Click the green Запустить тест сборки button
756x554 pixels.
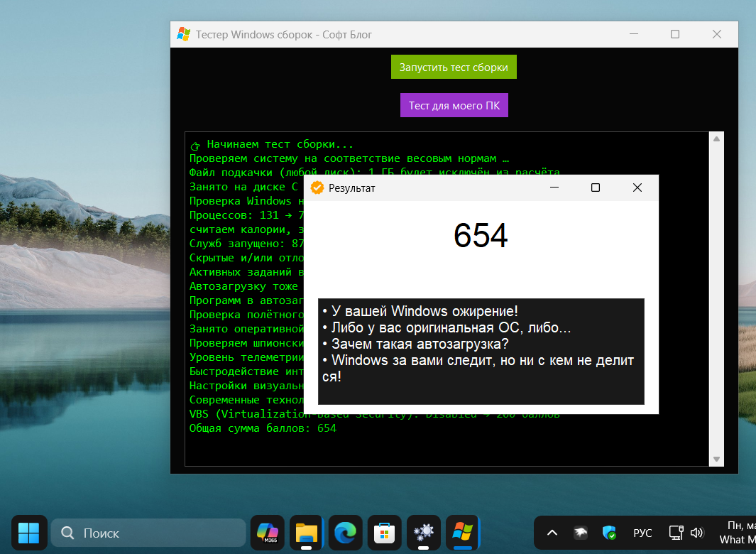pyautogui.click(x=454, y=67)
